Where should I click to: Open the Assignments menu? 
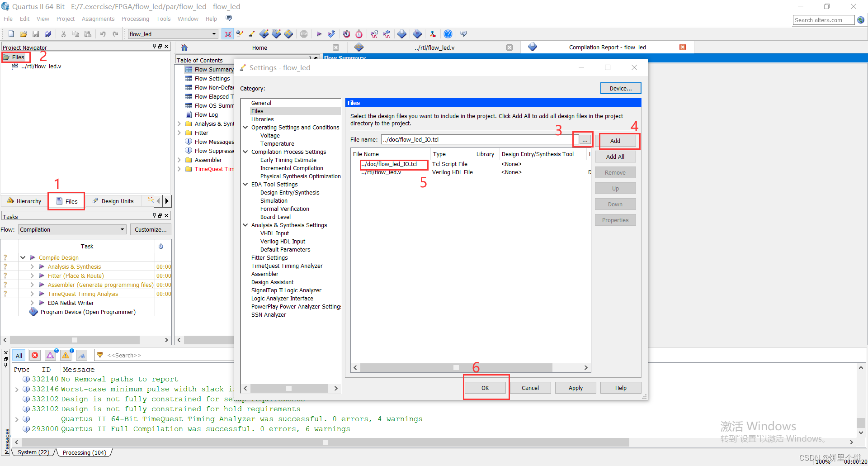coord(98,19)
